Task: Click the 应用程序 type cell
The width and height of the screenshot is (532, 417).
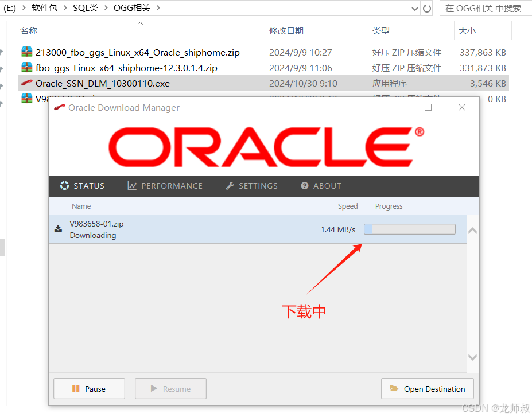Action: pos(389,84)
